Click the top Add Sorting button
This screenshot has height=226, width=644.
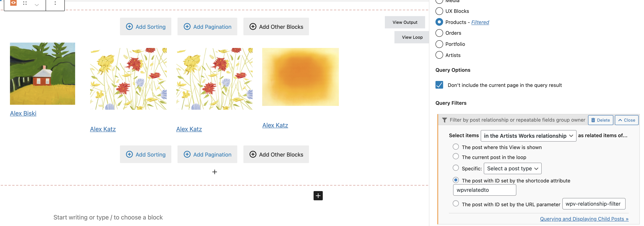145,26
